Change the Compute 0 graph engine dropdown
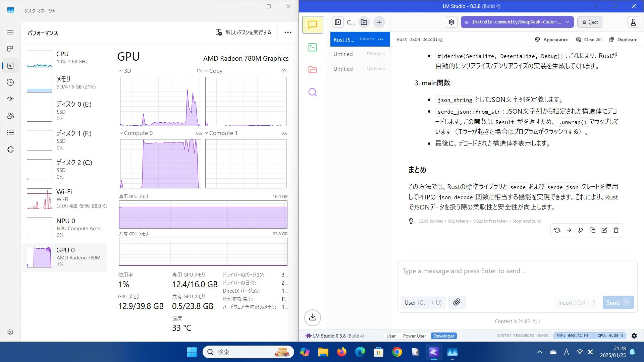The height and width of the screenshot is (362, 644). tap(136, 133)
